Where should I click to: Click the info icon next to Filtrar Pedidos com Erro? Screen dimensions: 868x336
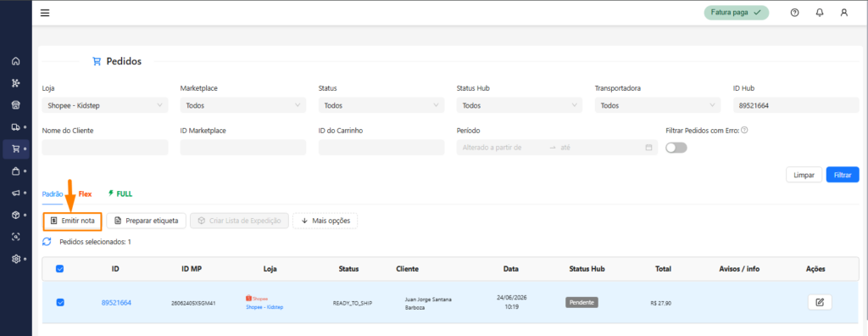click(x=744, y=131)
